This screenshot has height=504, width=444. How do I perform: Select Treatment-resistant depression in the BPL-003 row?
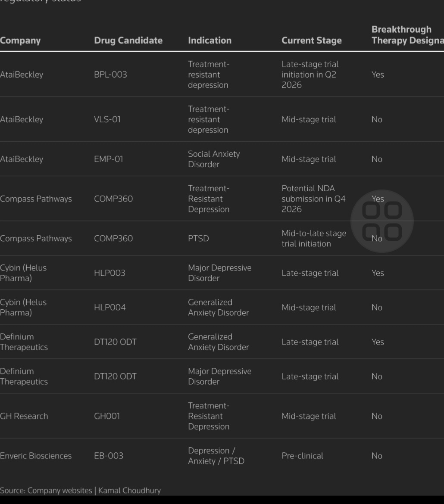(x=209, y=75)
